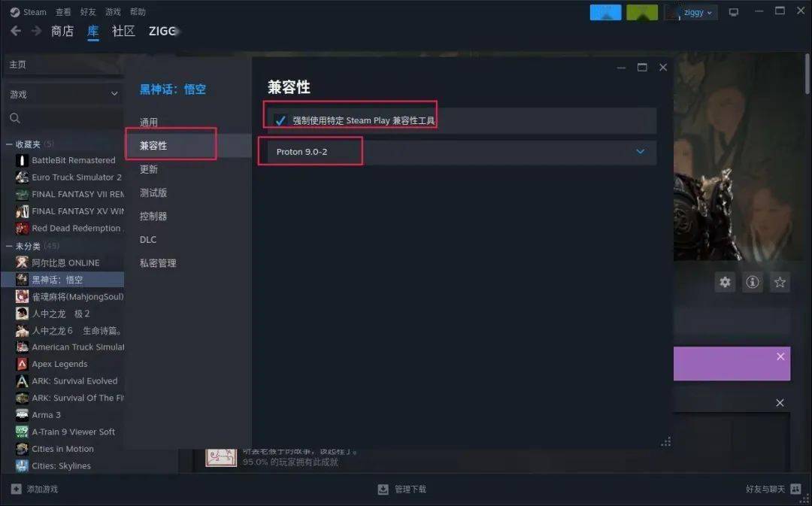Open game settings gear icon

[x=725, y=282]
